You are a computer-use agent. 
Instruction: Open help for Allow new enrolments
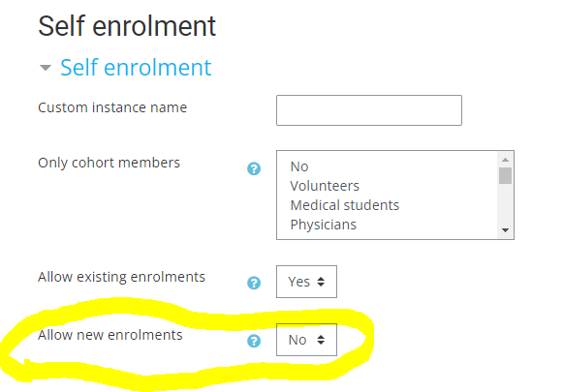click(254, 341)
